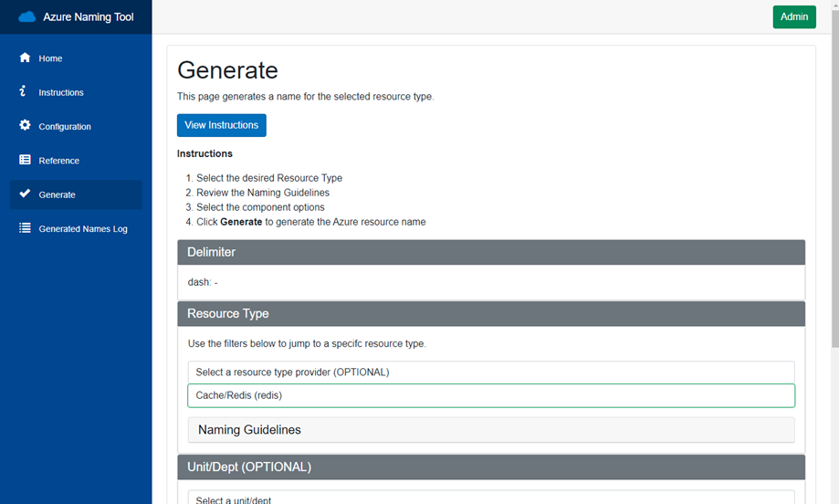The width and height of the screenshot is (839, 504).
Task: Click 'Select the desired Resource Type' step
Action: click(x=269, y=178)
